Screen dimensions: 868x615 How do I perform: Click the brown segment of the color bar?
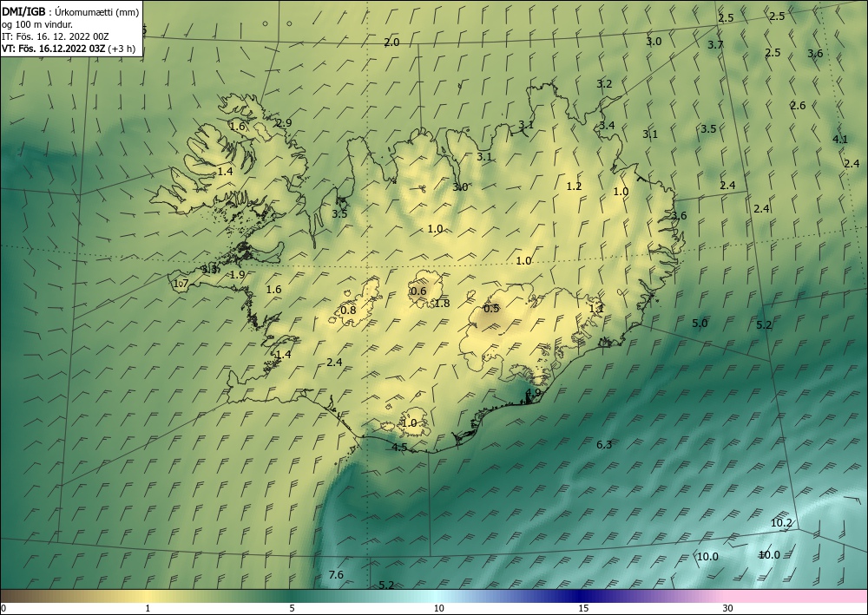(x=23, y=596)
